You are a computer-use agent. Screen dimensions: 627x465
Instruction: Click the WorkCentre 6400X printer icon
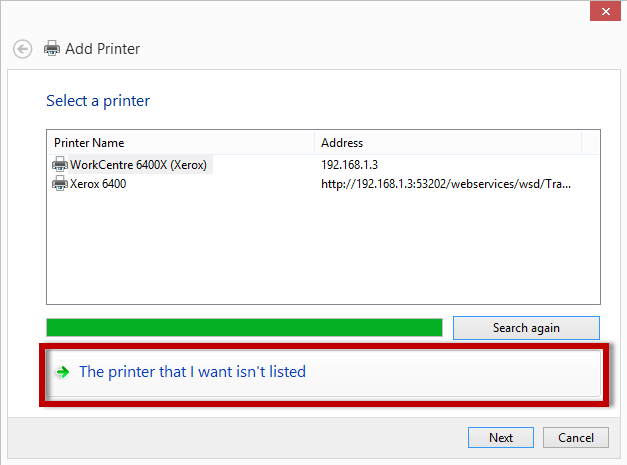[x=60, y=164]
